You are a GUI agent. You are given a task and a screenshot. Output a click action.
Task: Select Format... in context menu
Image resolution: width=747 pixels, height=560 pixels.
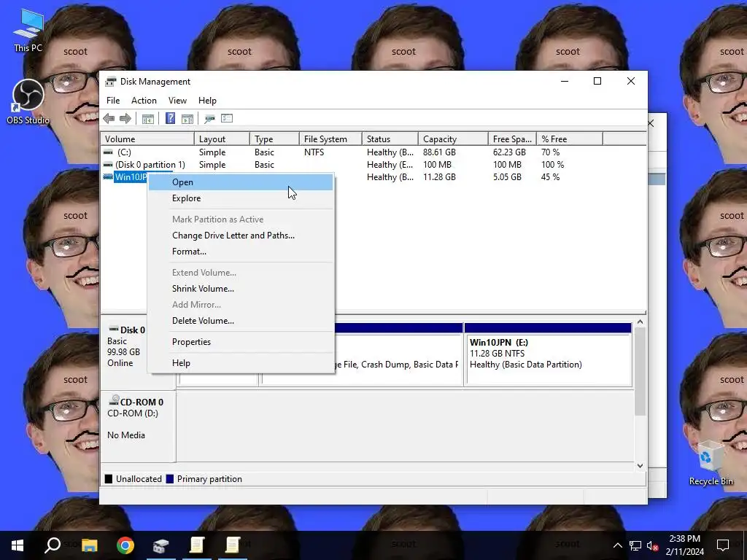tap(241, 252)
